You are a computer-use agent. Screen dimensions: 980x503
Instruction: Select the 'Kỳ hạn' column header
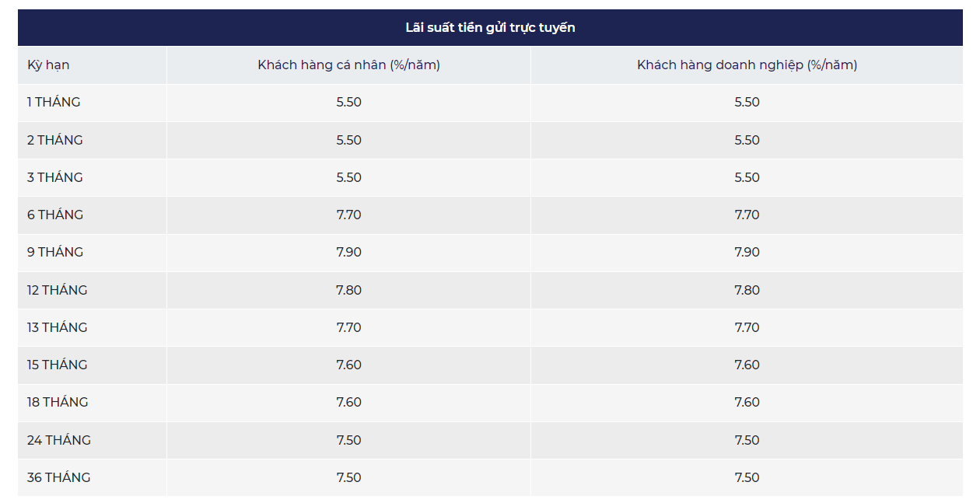tap(48, 65)
